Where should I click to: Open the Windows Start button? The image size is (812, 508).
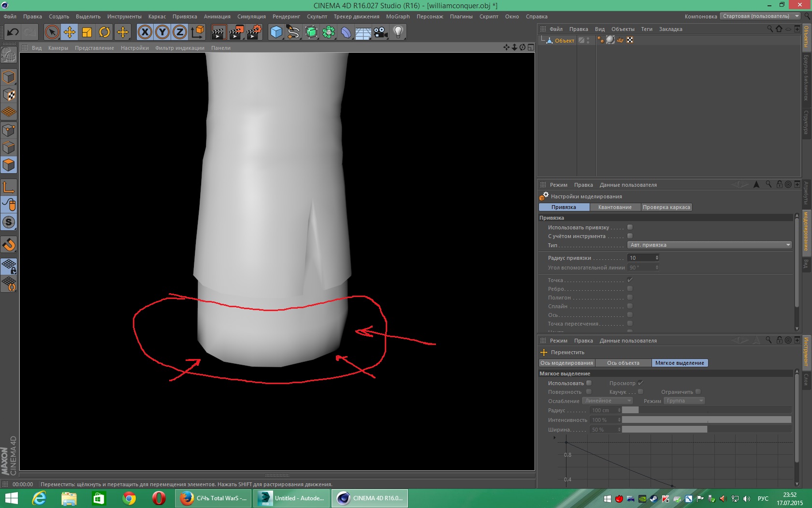11,498
